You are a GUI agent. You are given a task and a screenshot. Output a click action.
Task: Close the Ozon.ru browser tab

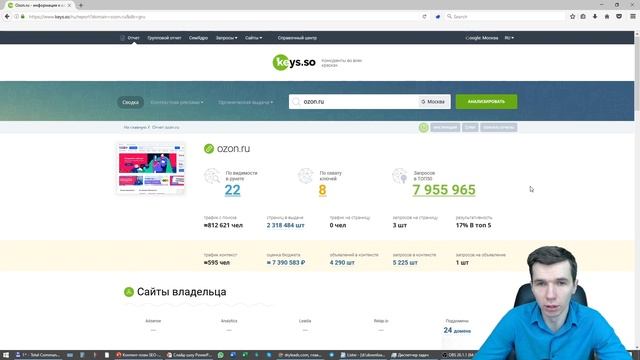pyautogui.click(x=69, y=5)
